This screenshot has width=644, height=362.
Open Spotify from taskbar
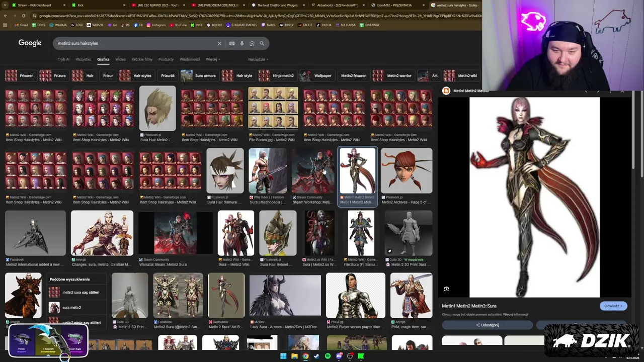328,356
